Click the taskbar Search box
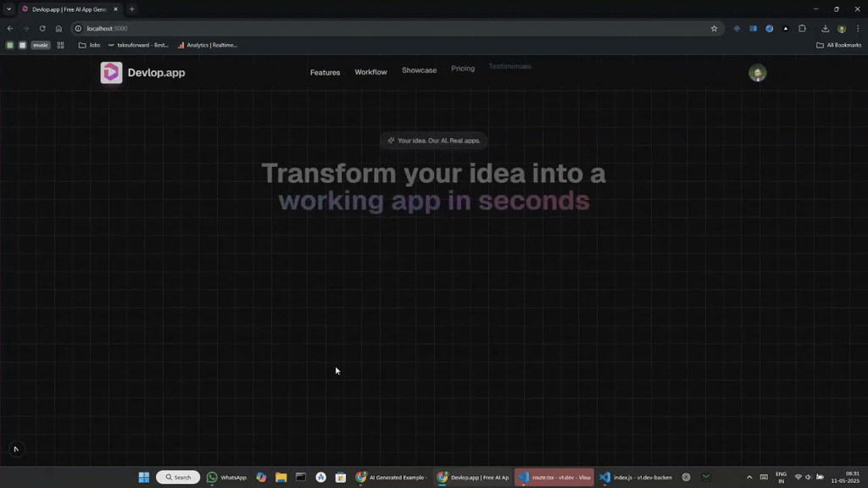 [x=178, y=477]
